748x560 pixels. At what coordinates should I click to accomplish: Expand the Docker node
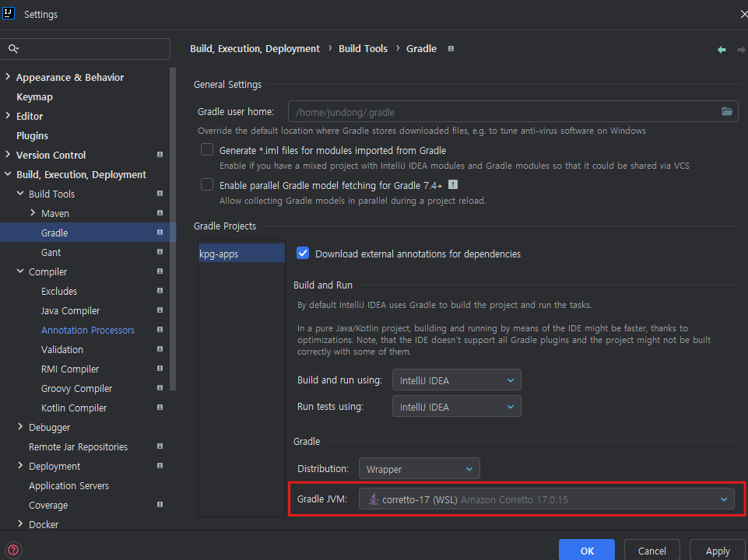pos(20,523)
